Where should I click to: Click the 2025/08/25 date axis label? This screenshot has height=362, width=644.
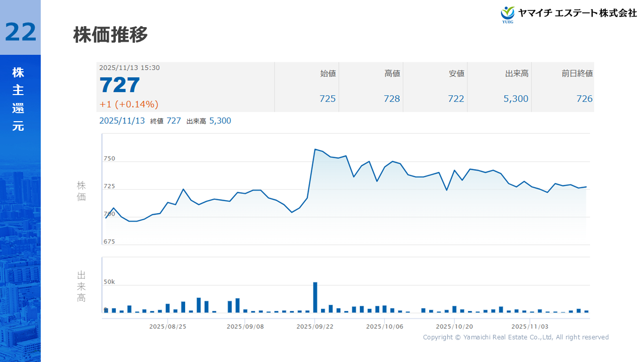pos(168,326)
